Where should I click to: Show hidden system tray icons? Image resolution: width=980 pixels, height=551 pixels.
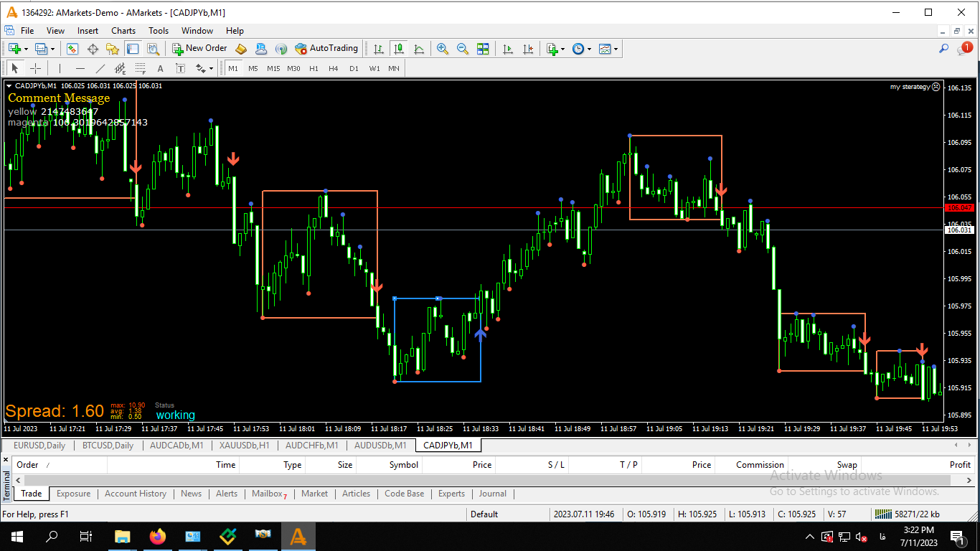point(810,537)
